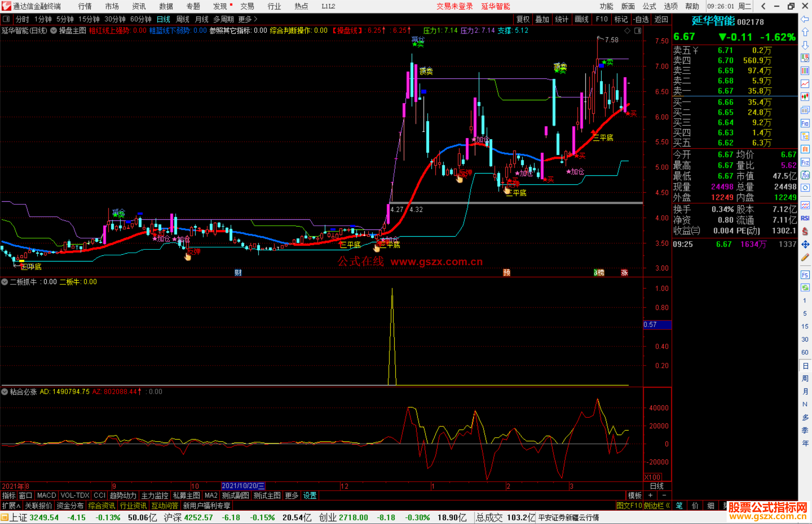Open the f(x) formula manager icon
This screenshot has width=812, height=524.
(805, 175)
